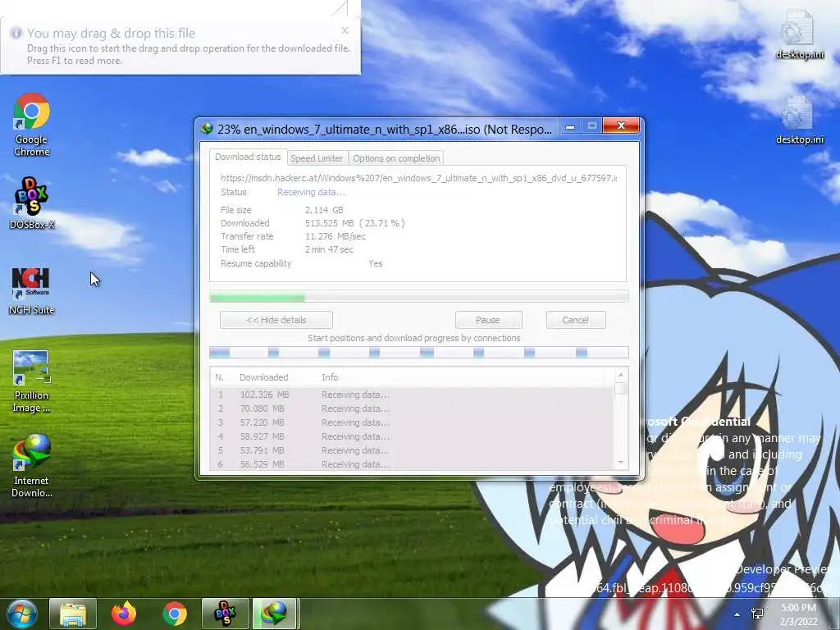Select the top desktop.ini file icon
Screen dimensions: 840x630
coord(799,34)
